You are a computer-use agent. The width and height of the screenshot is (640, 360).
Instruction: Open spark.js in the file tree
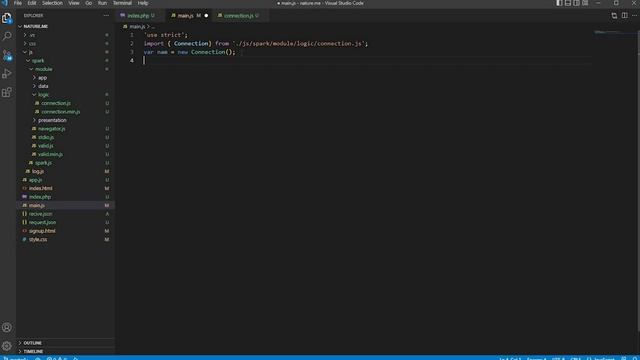(x=65, y=163)
